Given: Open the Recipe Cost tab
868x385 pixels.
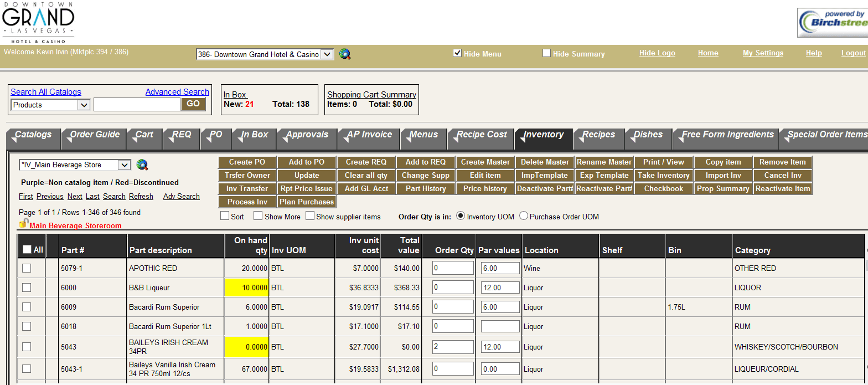Looking at the screenshot, I should 481,135.
